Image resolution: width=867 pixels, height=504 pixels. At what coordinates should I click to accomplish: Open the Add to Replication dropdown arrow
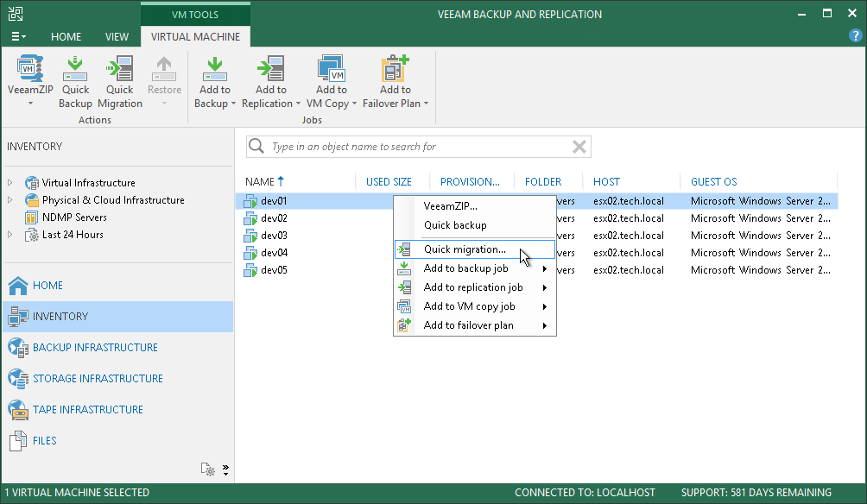[x=298, y=104]
